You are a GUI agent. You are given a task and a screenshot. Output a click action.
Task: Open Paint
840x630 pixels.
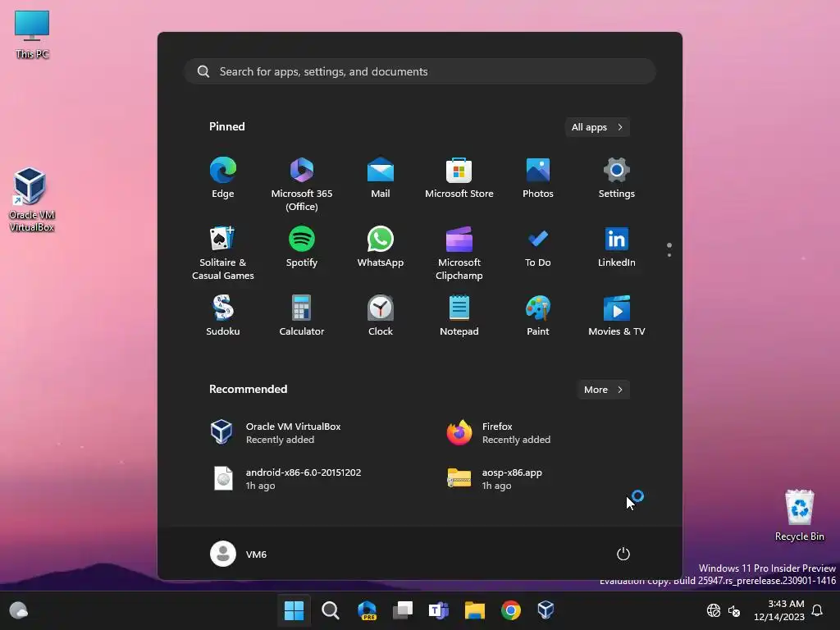point(538,316)
